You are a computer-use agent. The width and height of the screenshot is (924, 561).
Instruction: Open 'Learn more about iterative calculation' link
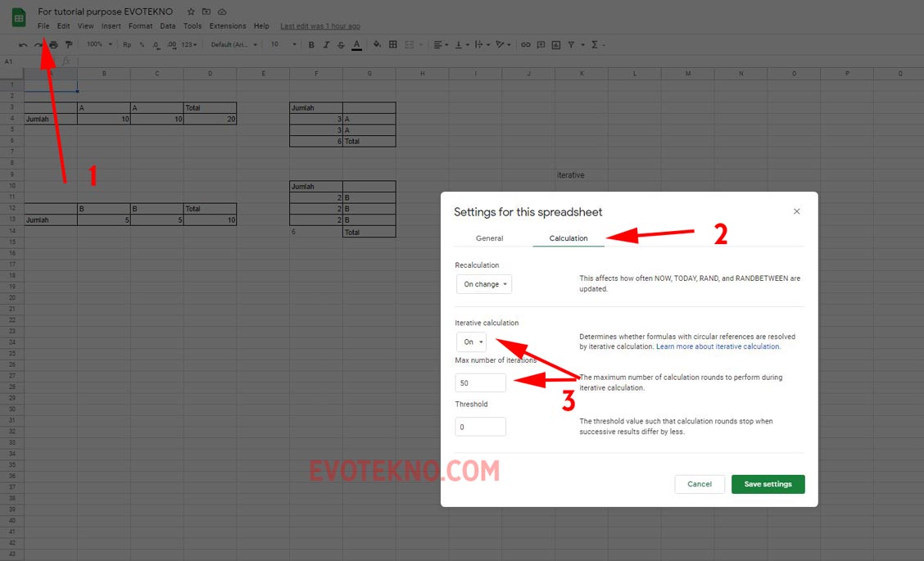coord(718,346)
